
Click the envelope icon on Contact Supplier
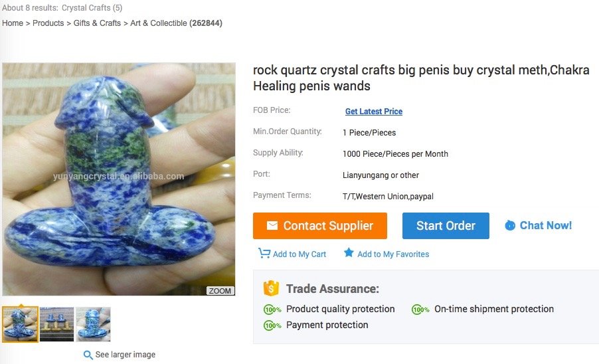(x=272, y=226)
